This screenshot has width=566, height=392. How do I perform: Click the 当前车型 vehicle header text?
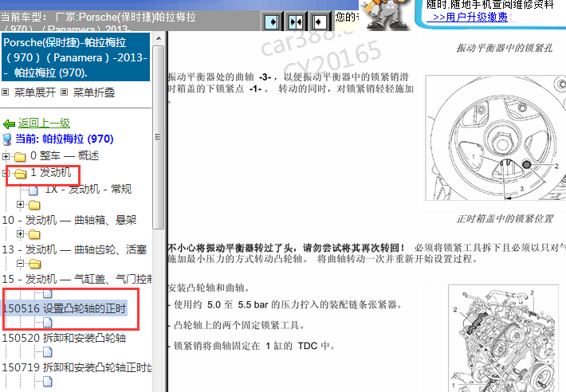click(98, 22)
